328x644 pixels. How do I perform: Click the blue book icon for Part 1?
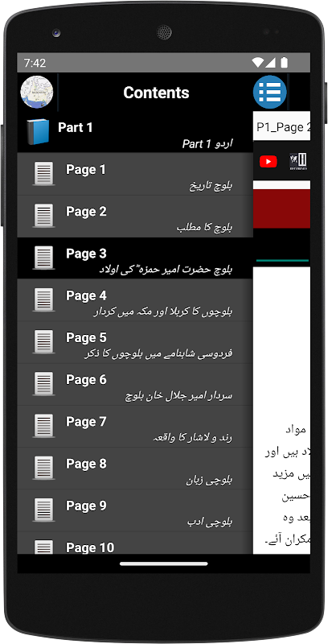click(x=38, y=132)
